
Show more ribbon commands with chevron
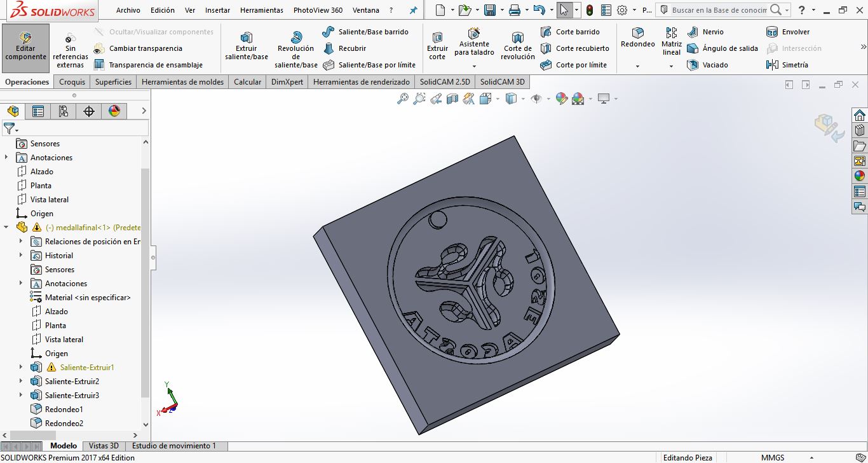click(x=864, y=47)
